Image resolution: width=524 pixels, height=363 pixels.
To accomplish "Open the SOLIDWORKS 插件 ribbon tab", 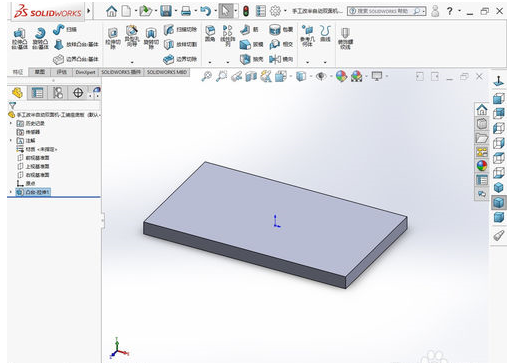I will (x=121, y=72).
